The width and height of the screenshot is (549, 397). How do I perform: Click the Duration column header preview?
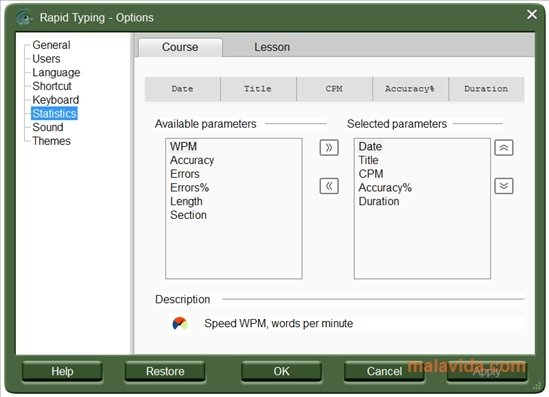pyautogui.click(x=486, y=89)
